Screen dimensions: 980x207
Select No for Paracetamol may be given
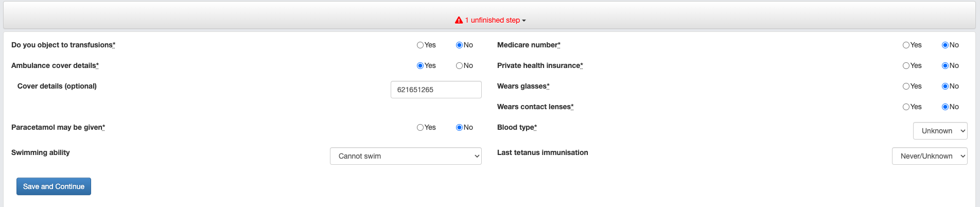coord(459,128)
